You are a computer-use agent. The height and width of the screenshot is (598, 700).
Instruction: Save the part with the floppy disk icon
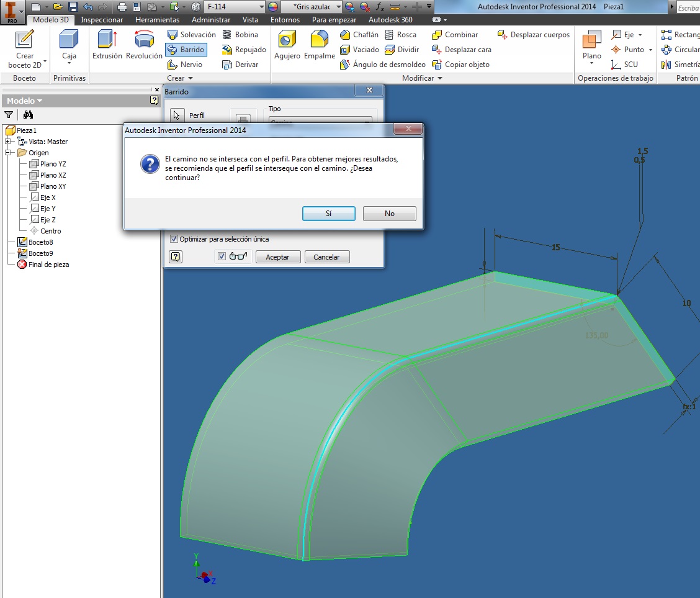click(x=73, y=7)
